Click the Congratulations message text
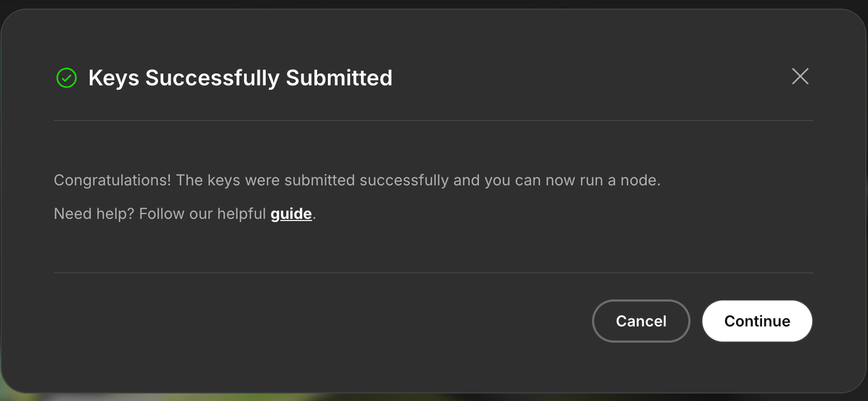Viewport: 868px width, 401px height. point(357,180)
